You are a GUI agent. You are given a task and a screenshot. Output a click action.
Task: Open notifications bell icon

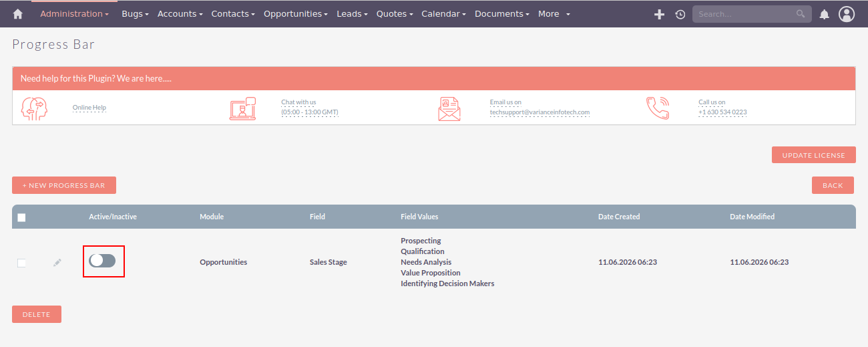tap(825, 14)
